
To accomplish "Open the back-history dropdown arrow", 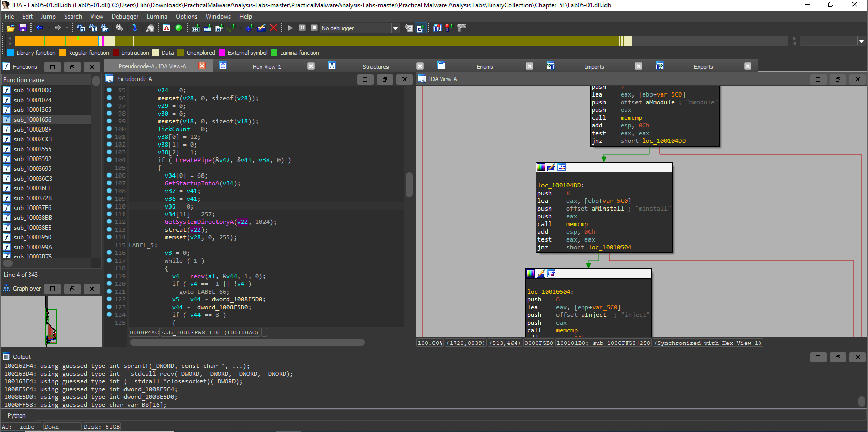I will coord(49,28).
